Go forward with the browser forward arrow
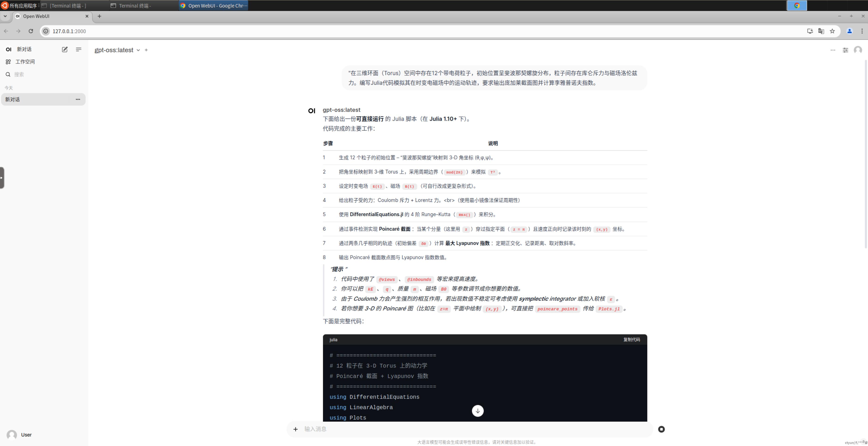 18,31
